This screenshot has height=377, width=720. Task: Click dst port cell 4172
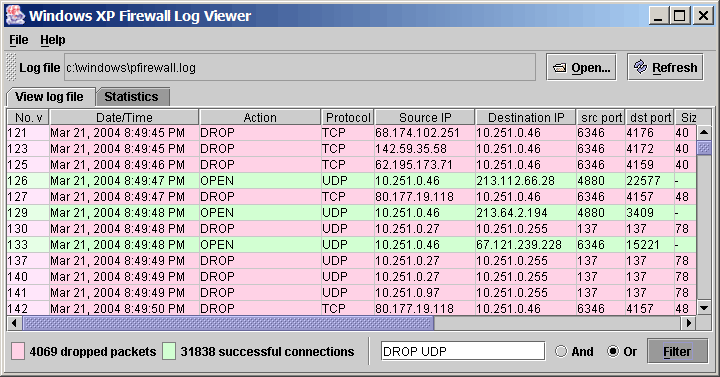[x=650, y=149]
